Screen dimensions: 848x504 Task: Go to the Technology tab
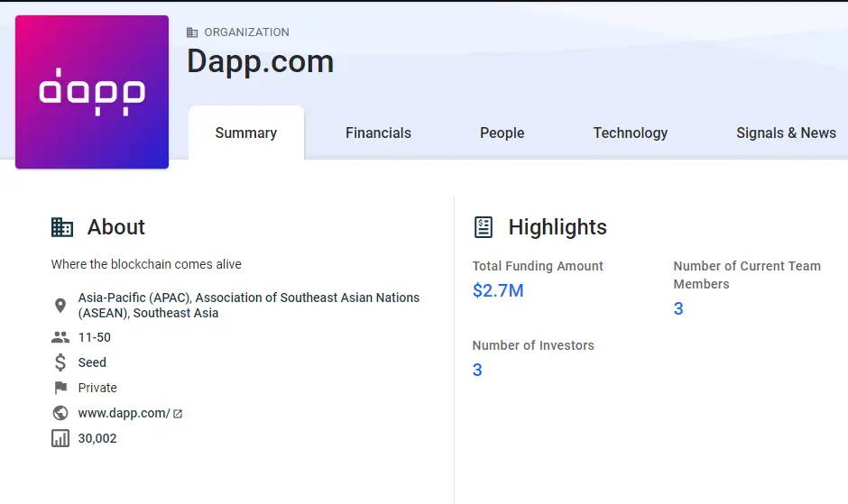pyautogui.click(x=630, y=133)
